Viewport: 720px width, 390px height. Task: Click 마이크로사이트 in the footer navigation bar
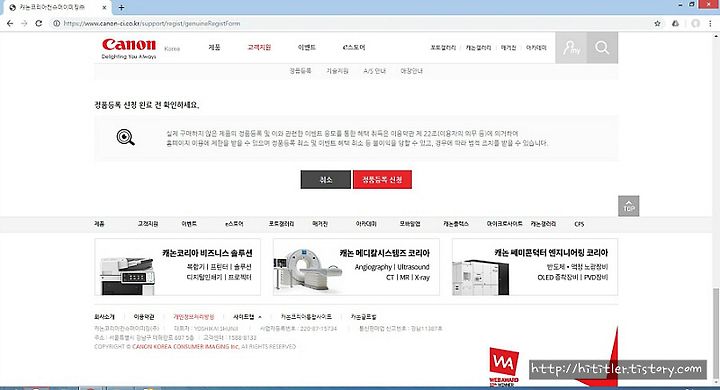pyautogui.click(x=505, y=224)
